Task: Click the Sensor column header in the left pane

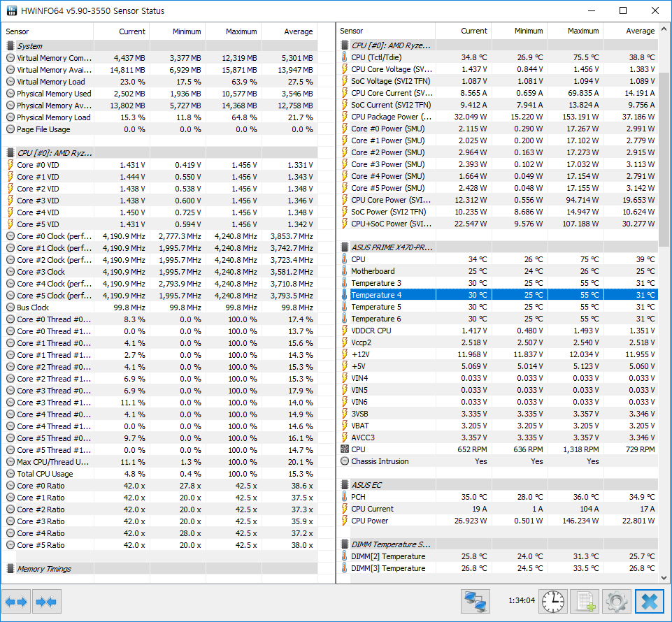Action: coord(47,31)
